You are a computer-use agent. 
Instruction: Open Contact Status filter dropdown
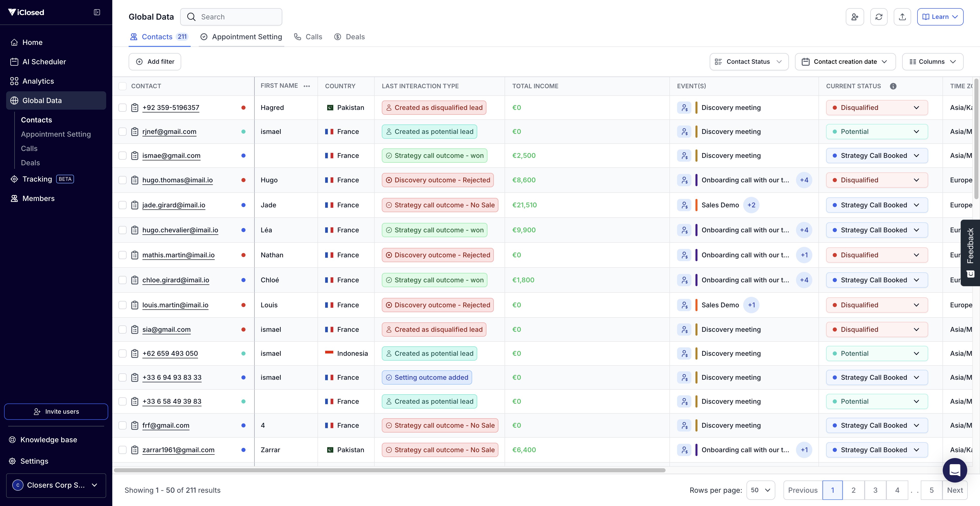(x=749, y=61)
